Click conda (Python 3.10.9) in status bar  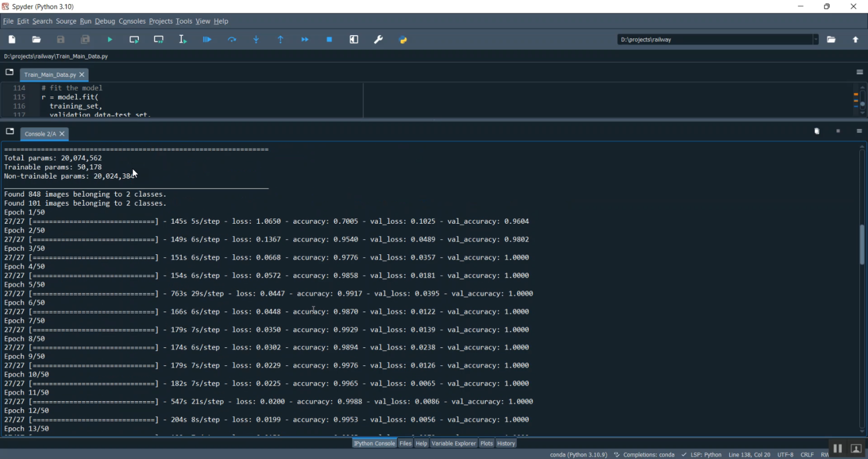(578, 455)
